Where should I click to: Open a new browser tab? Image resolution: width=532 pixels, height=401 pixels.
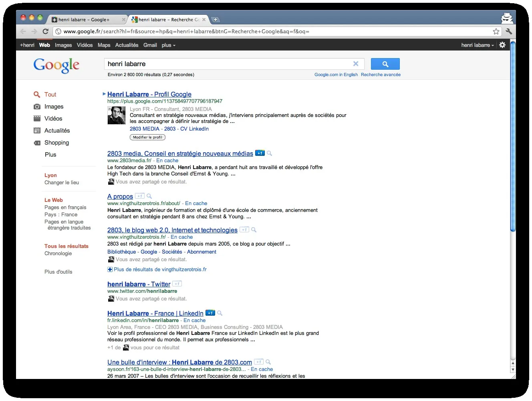click(216, 19)
